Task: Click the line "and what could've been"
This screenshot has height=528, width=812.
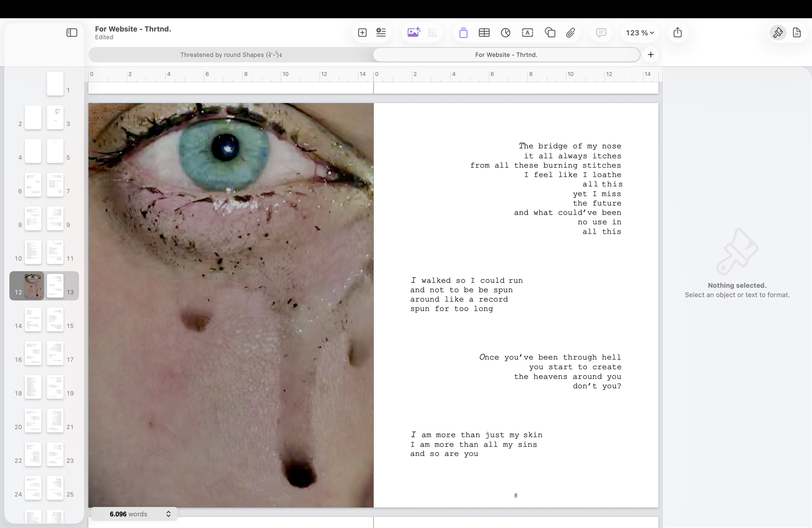Action: coord(568,212)
